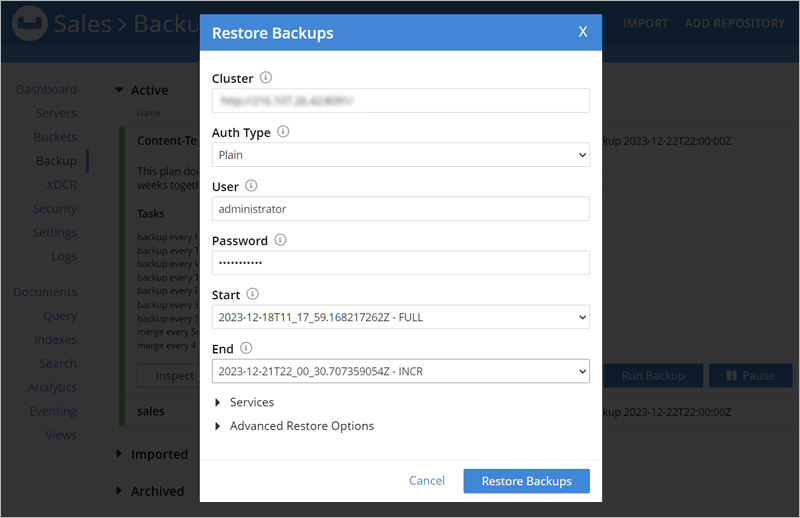The height and width of the screenshot is (518, 800).
Task: Open the End backup dropdown
Action: pos(401,371)
